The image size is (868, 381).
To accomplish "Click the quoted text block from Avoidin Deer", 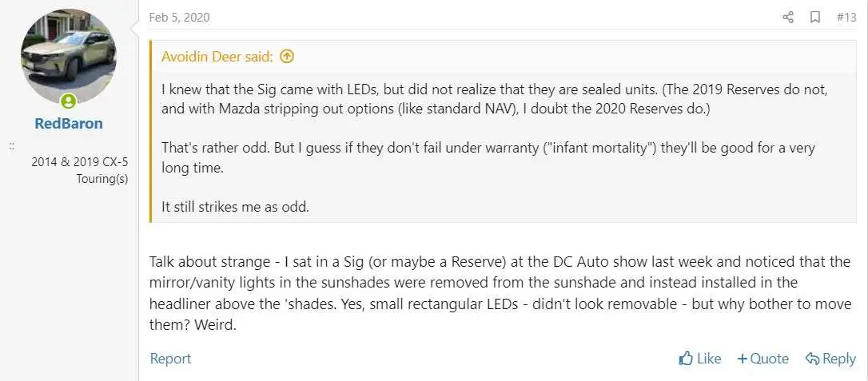I will [x=504, y=149].
